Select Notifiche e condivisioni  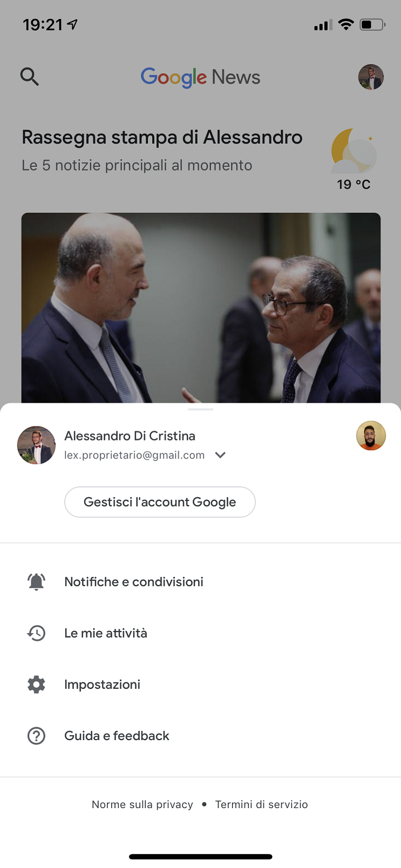tap(134, 582)
